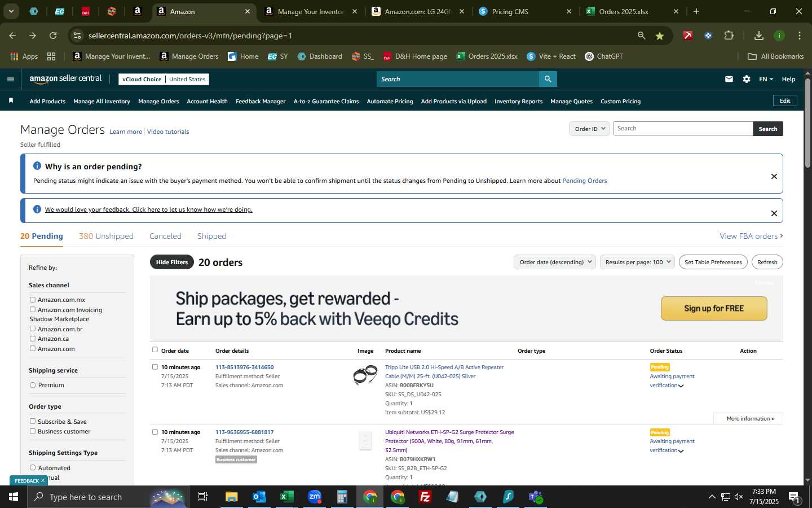Open Excel from the Windows taskbar

(287, 497)
